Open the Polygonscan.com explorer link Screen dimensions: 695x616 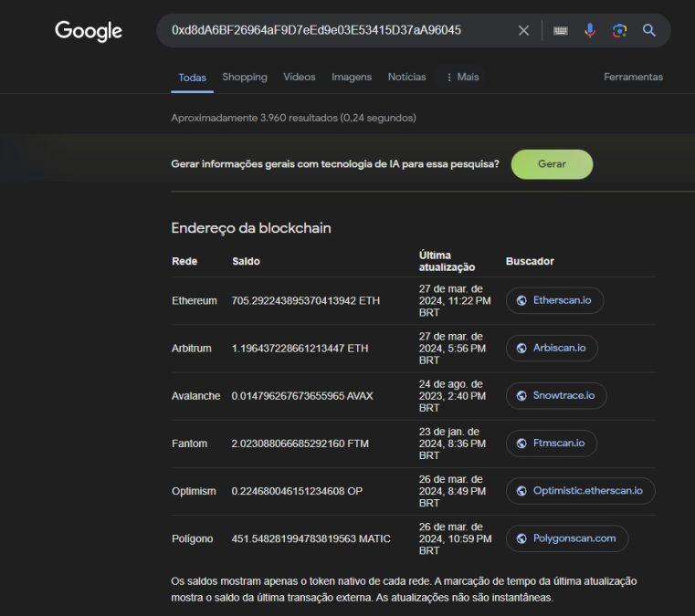567,538
